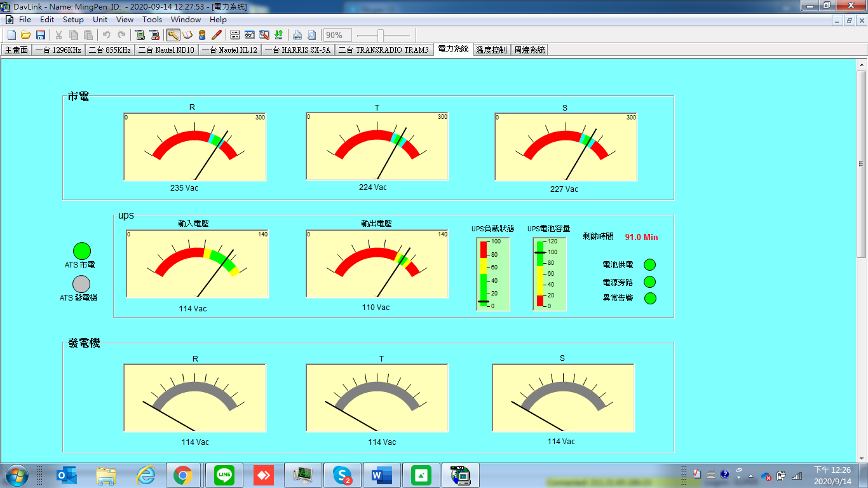Click the 91.0 Min remaining time value
This screenshot has width=868, height=488.
coord(641,237)
